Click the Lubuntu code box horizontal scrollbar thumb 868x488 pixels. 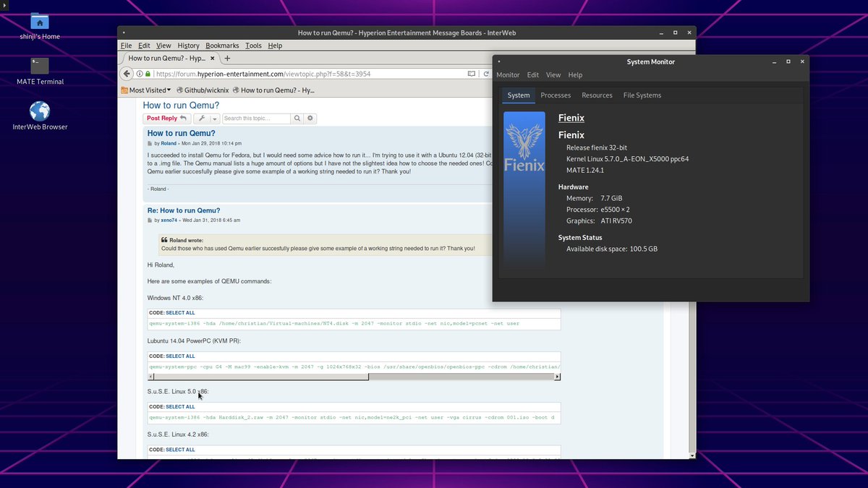coord(260,377)
